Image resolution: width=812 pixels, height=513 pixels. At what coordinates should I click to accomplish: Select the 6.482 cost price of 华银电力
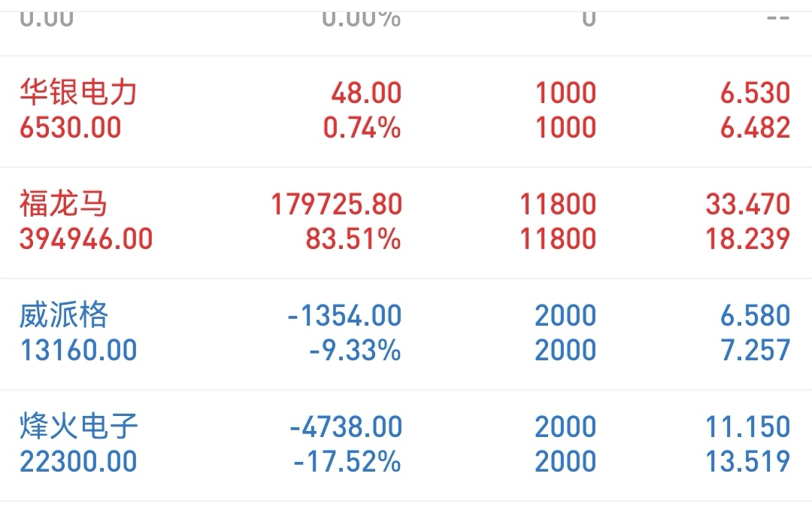[755, 128]
